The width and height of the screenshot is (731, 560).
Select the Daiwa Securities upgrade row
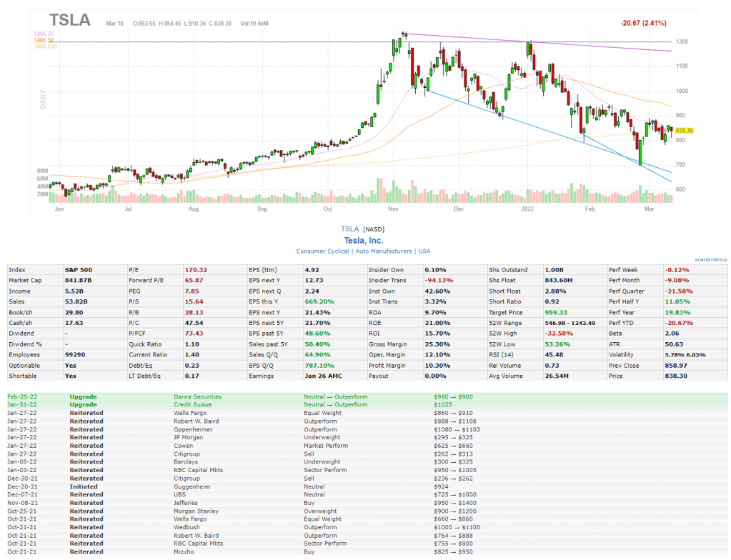pos(197,396)
